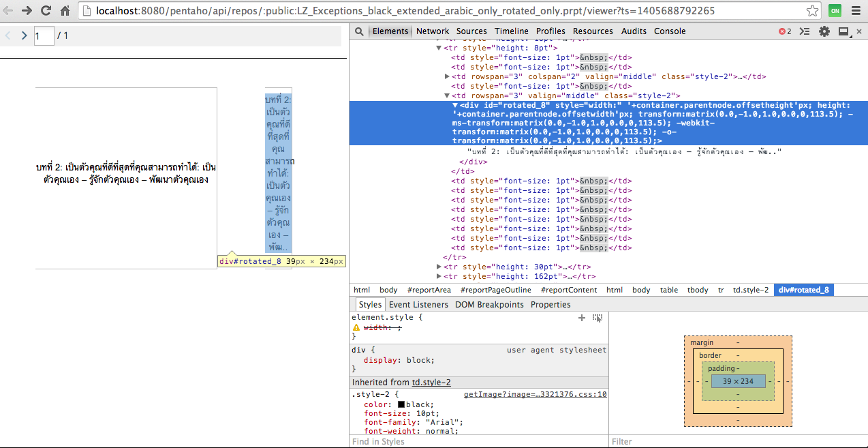Viewport: 868px width, 448px height.
Task: Select the Elements tab
Action: pyautogui.click(x=390, y=31)
